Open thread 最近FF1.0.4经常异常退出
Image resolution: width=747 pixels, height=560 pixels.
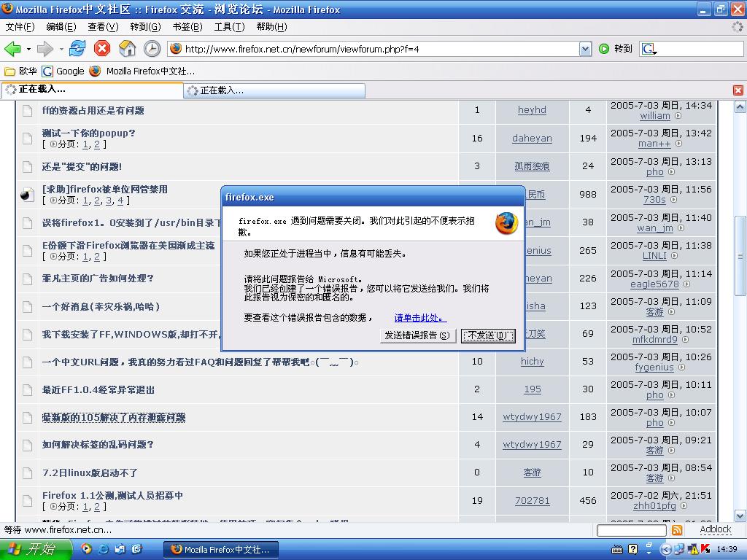98,389
